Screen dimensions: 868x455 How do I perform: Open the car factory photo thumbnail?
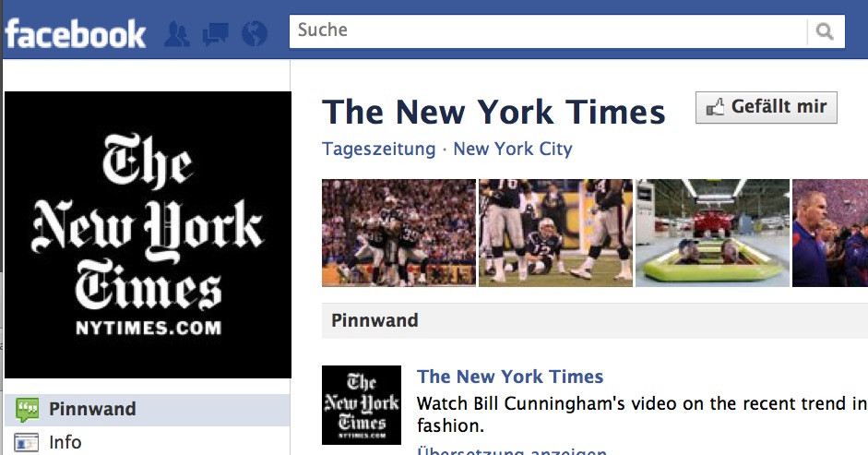click(x=712, y=233)
